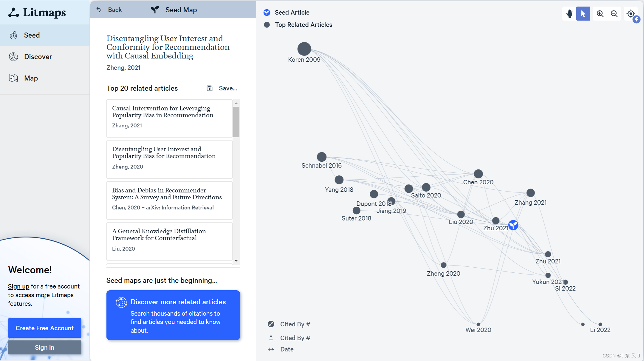The width and height of the screenshot is (644, 361).
Task: Click the Koren 2009 node
Action: click(304, 49)
